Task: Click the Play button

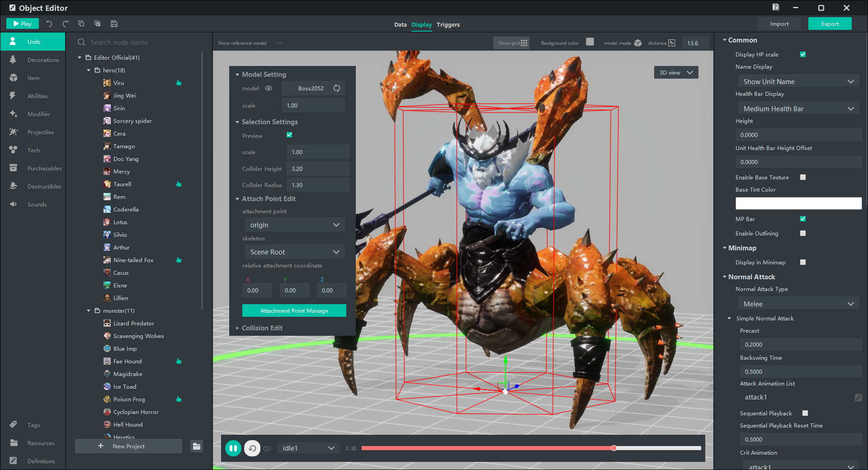Action: 23,23
